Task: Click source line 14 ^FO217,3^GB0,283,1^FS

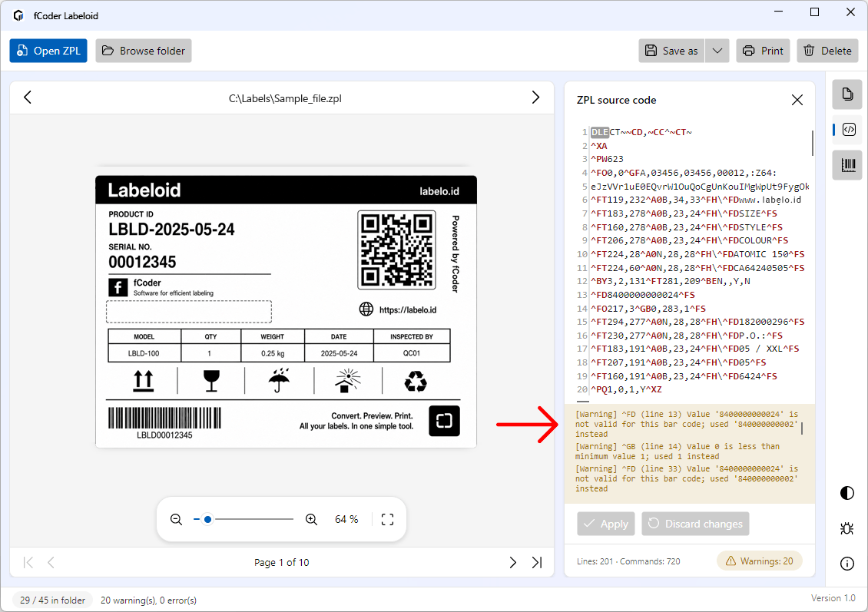Action: click(x=648, y=309)
